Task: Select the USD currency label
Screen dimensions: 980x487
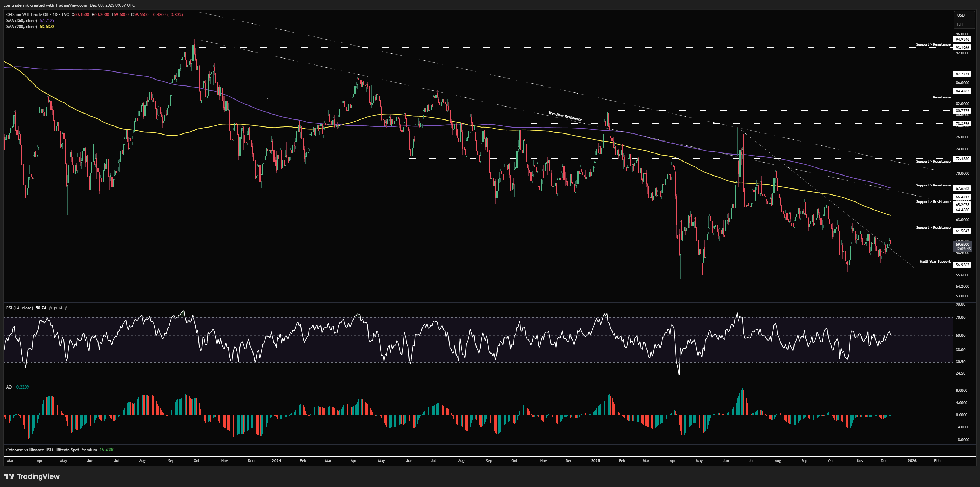Action: (x=961, y=15)
